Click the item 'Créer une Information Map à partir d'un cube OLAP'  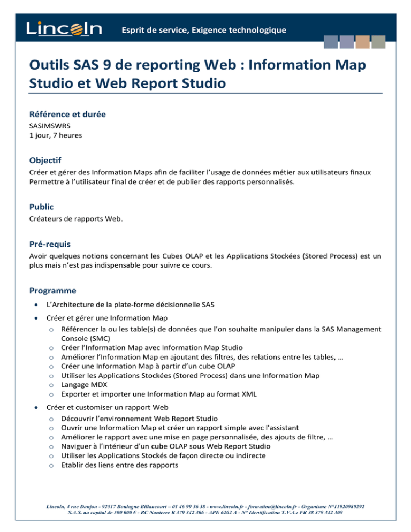pyautogui.click(x=148, y=367)
